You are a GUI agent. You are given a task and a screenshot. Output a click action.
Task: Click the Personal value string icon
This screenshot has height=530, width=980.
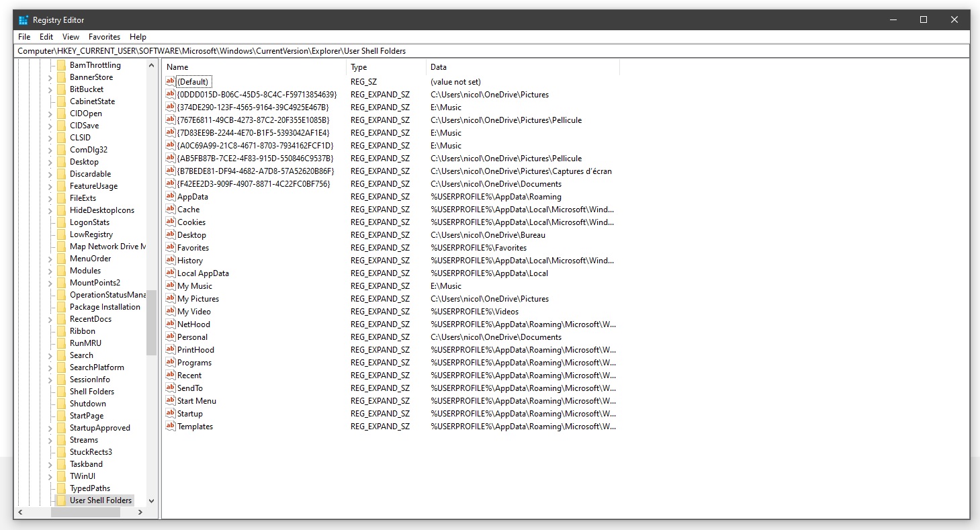(170, 337)
